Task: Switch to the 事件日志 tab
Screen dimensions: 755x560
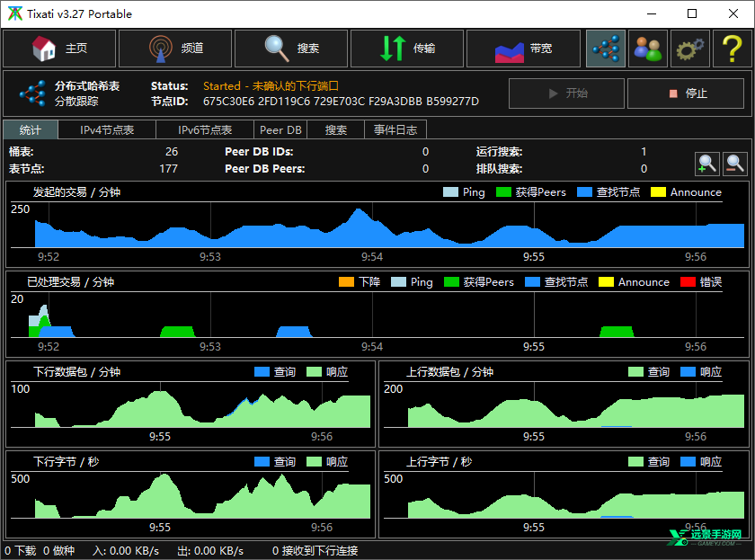Action: click(395, 130)
